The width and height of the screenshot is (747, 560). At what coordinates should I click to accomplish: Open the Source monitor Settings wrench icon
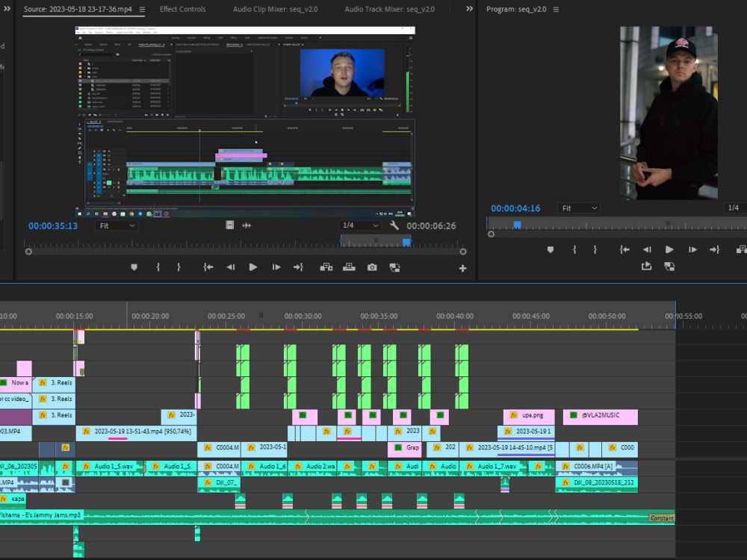[x=393, y=225]
